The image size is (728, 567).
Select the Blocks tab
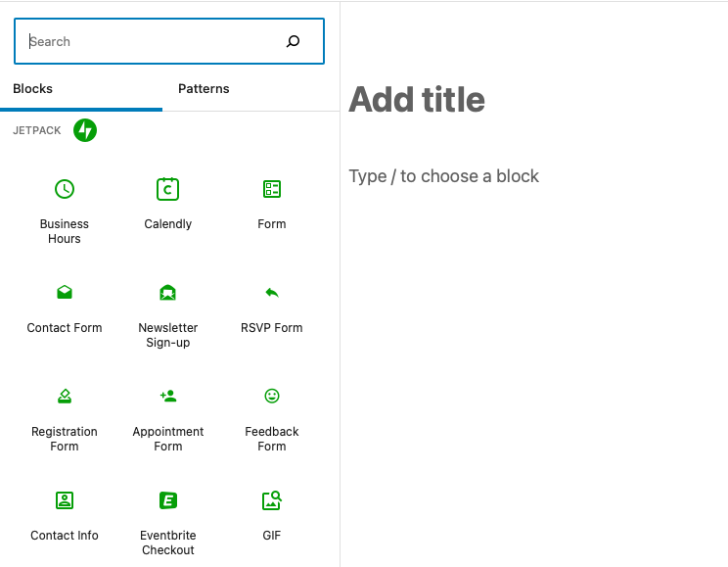click(x=33, y=89)
